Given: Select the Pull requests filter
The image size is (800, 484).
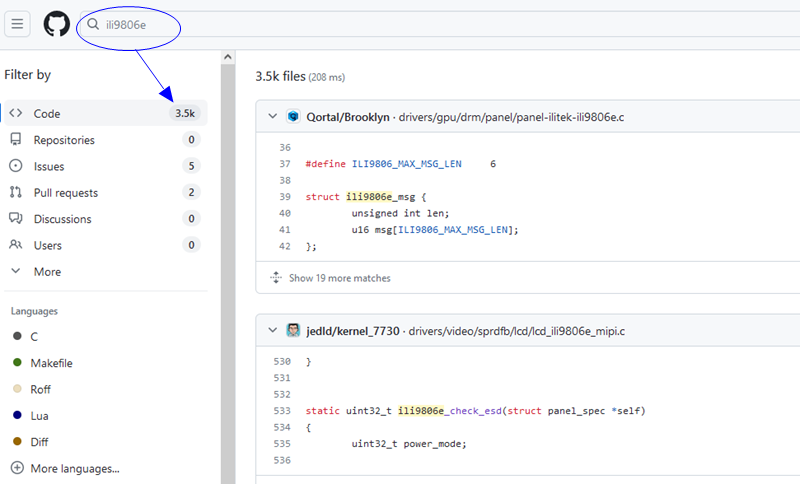Looking at the screenshot, I should point(106,192).
